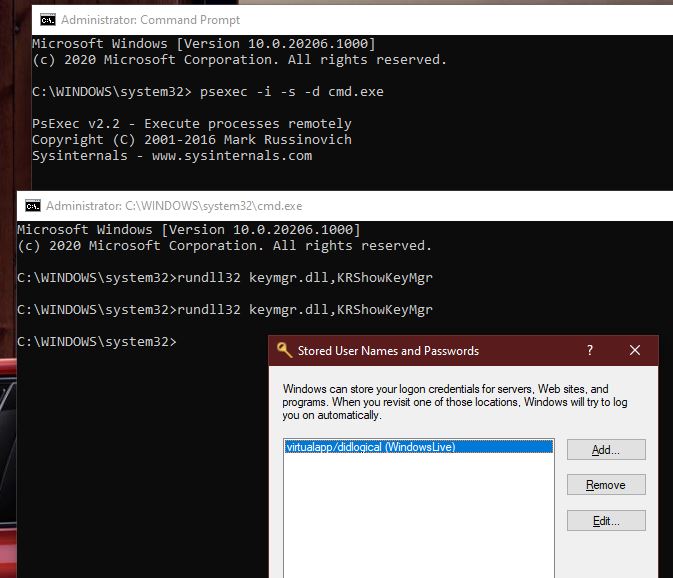Click the psexec -i -s -d cmd.exe command
The image size is (673, 578).
click(291, 92)
